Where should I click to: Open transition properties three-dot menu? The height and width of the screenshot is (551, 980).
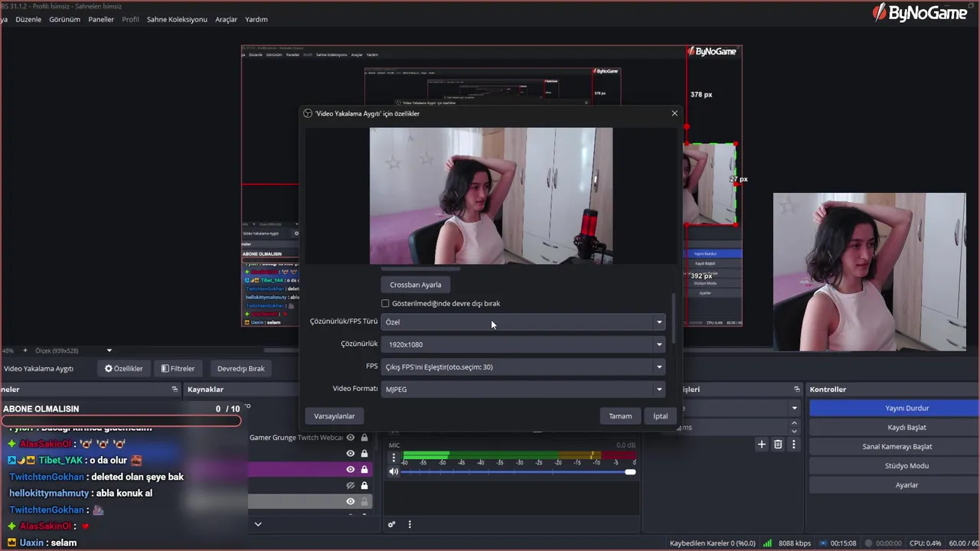pos(794,444)
